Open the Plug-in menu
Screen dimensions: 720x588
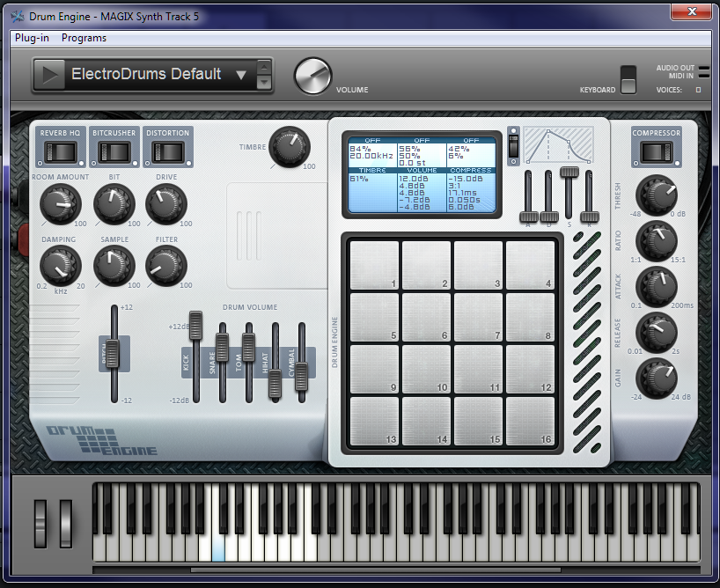(32, 38)
